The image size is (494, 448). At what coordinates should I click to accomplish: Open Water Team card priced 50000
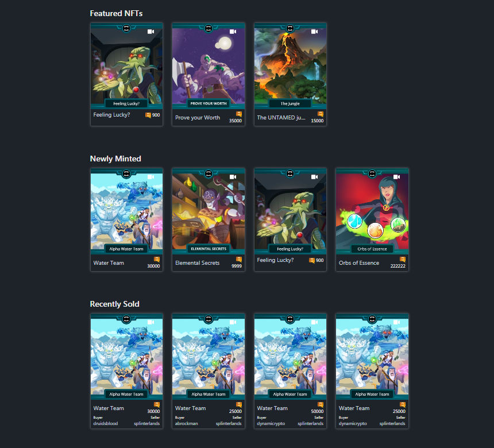tap(290, 371)
